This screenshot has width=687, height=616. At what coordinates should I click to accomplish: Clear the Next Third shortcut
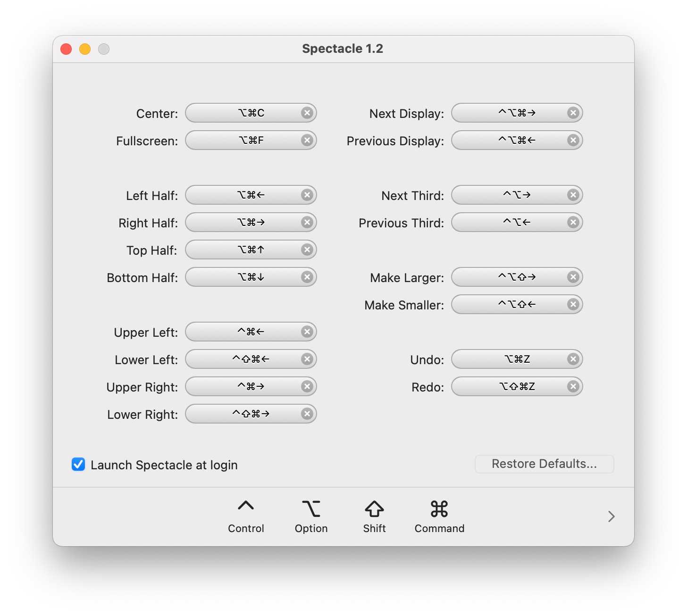[x=573, y=195]
